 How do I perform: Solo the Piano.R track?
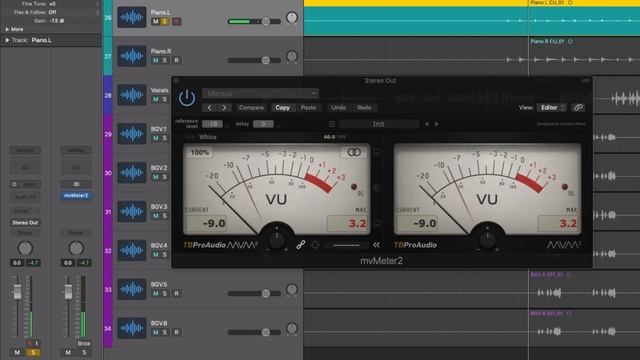164,60
